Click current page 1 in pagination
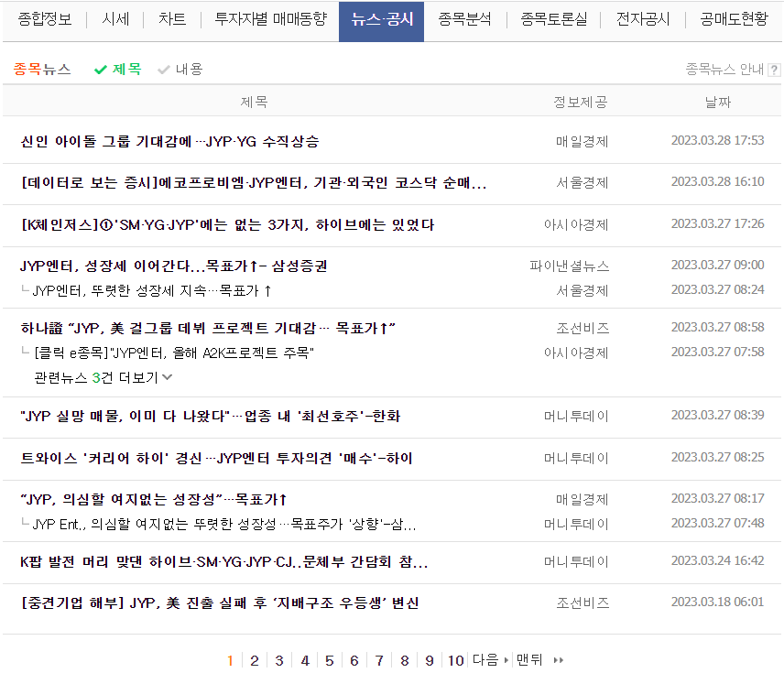The width and height of the screenshot is (784, 673). [x=230, y=660]
